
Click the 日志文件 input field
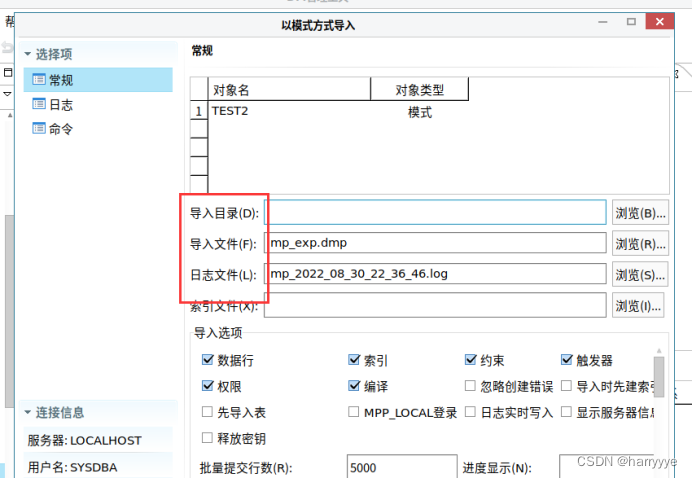436,274
